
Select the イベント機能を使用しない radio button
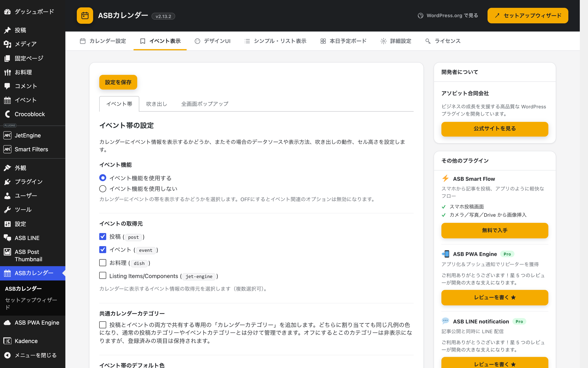[103, 189]
